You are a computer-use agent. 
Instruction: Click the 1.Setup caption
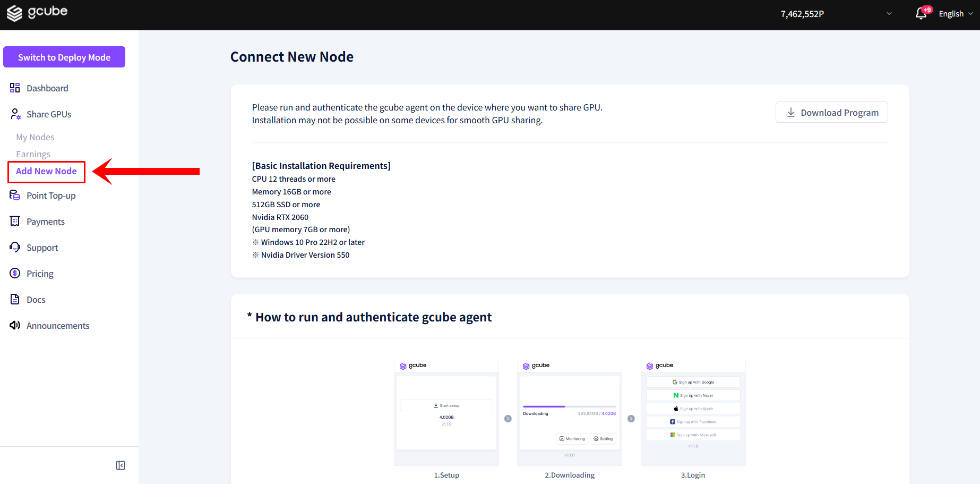pos(446,475)
